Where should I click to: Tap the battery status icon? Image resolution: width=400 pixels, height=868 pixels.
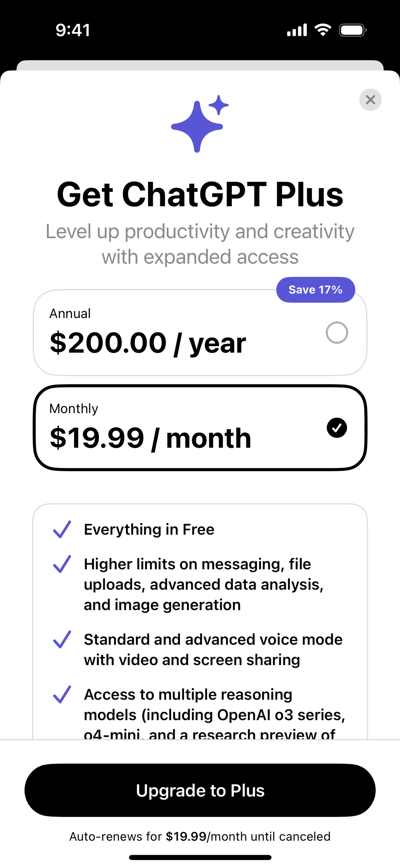click(352, 30)
